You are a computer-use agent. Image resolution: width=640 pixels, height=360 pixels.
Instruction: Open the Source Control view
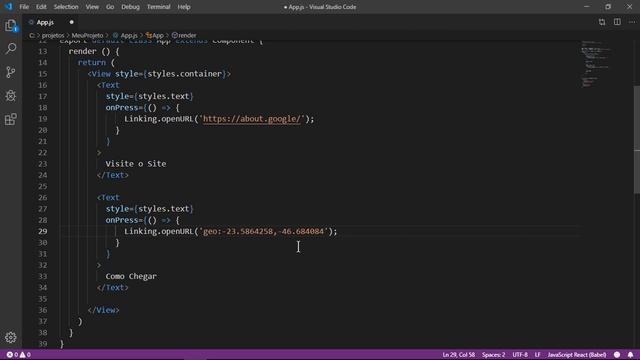coord(11,72)
